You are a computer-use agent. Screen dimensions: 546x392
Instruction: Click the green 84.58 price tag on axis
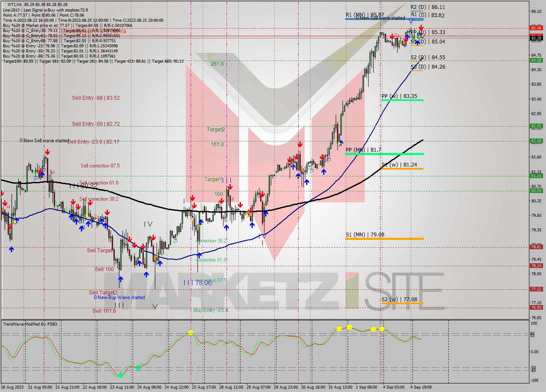click(x=536, y=60)
